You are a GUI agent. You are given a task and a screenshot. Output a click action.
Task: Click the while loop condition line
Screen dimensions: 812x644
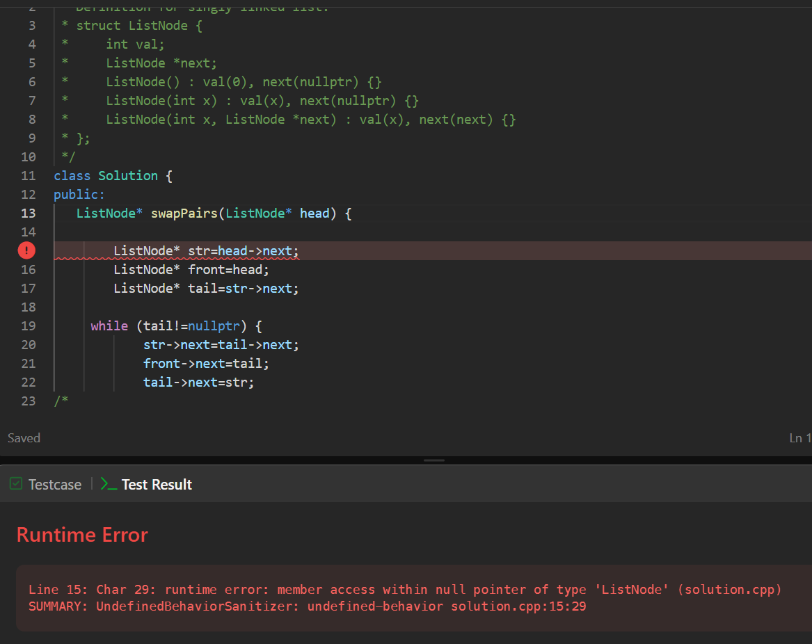point(176,325)
